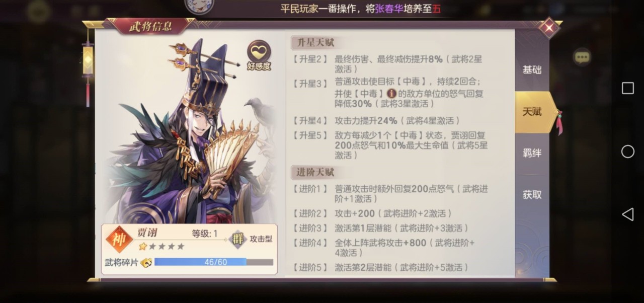Open the chat bubble icon

pyautogui.click(x=582, y=57)
